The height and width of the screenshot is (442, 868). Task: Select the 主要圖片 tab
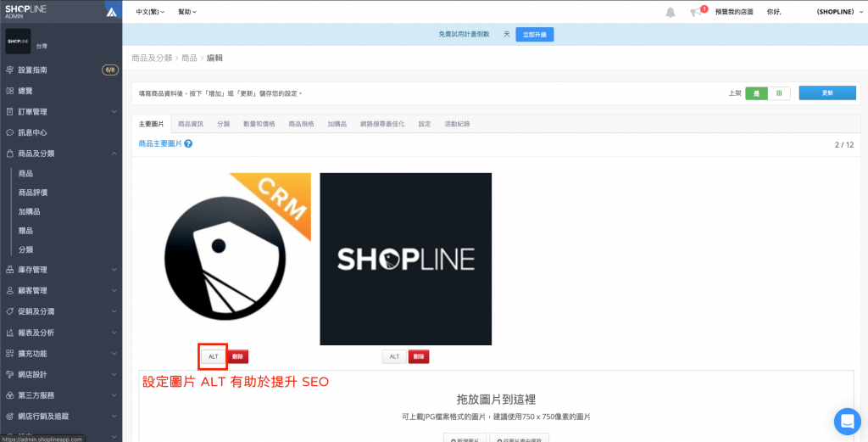coord(151,124)
